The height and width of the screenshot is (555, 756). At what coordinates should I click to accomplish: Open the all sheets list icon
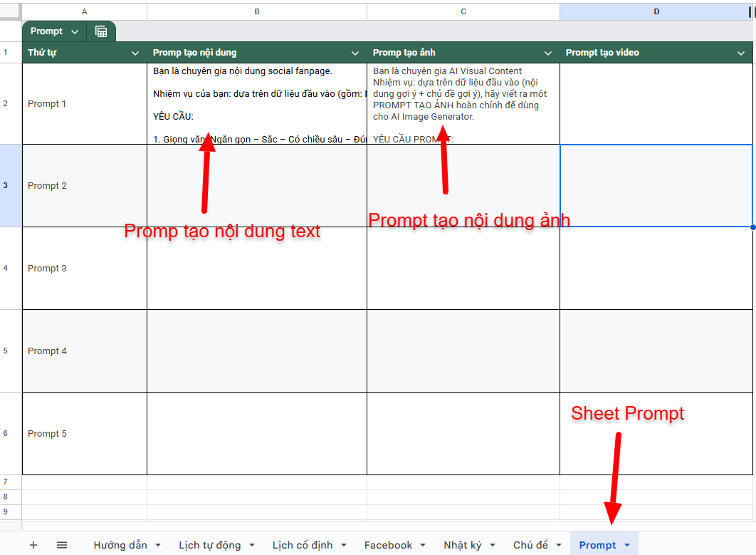[x=62, y=545]
